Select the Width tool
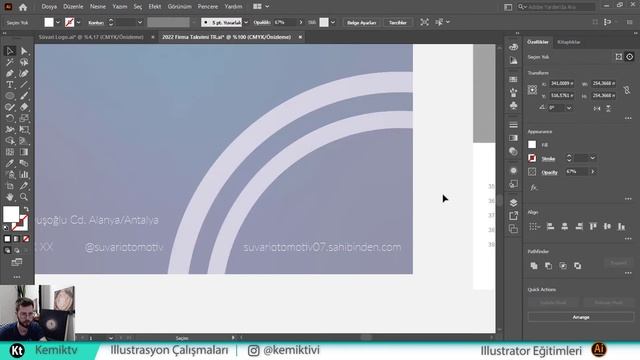 [10, 130]
